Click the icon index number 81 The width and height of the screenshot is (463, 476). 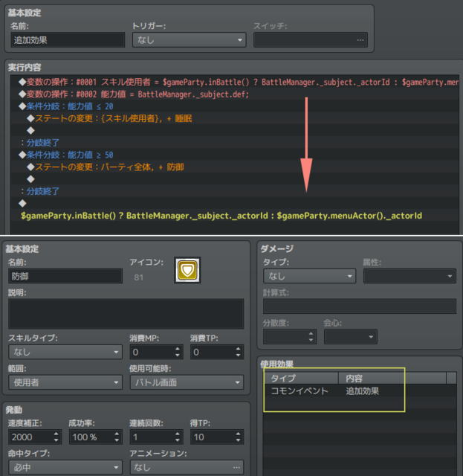pos(139,277)
